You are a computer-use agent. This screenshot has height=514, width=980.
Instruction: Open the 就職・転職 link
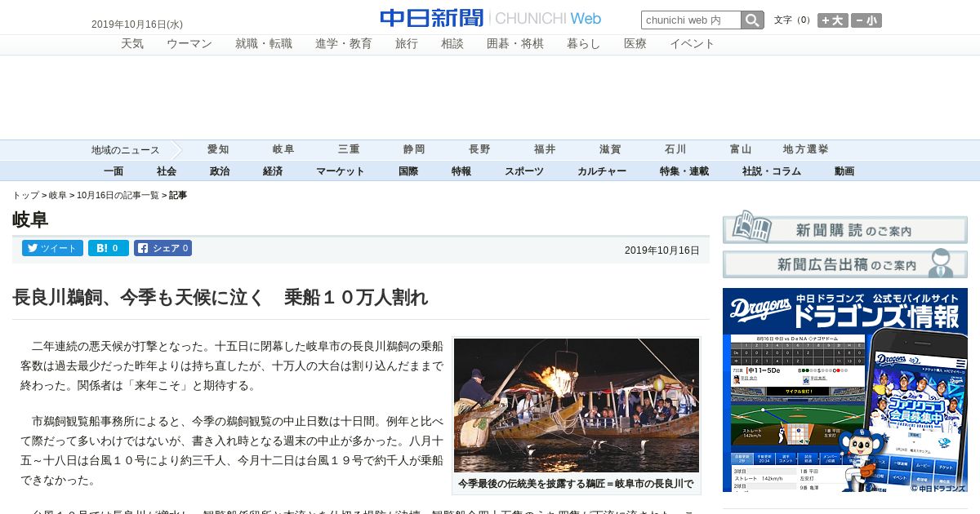point(264,44)
